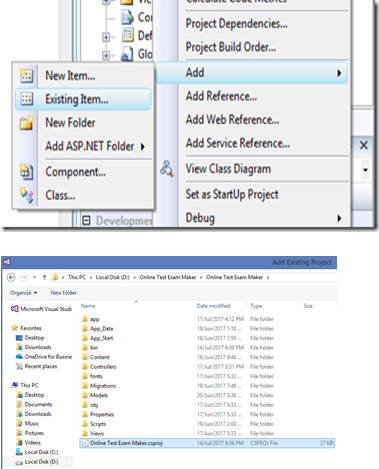This screenshot has width=379, height=469.
Task: Open View Class Diagram entry
Action: 228,169
